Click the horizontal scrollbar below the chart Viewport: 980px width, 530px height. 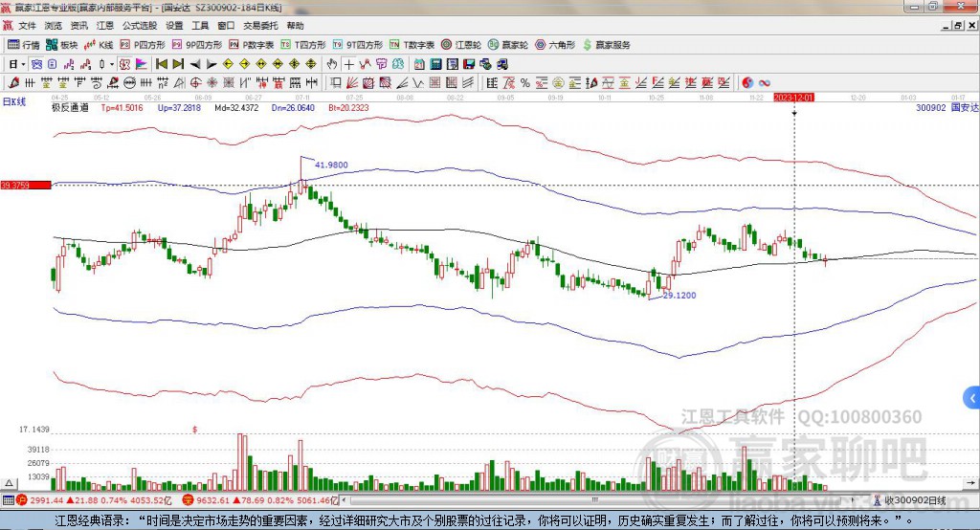coord(574,500)
